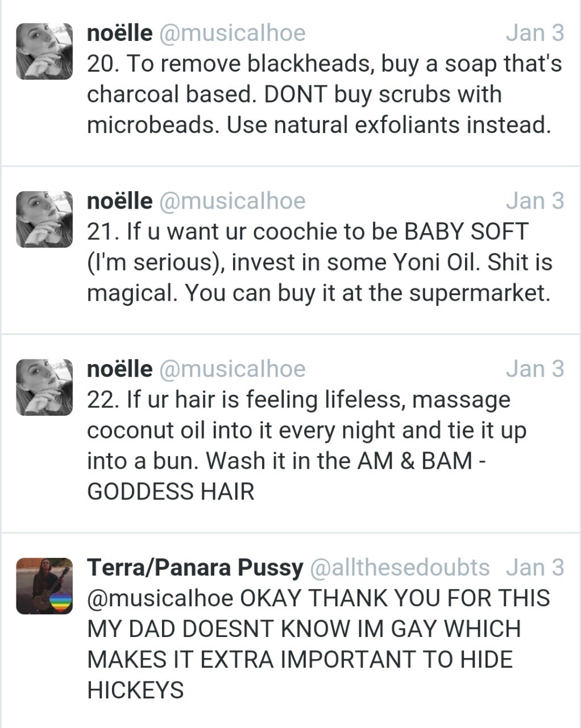The width and height of the screenshot is (581, 728).
Task: Click noëlle's name on the coconut oil tweet
Action: pos(119,369)
